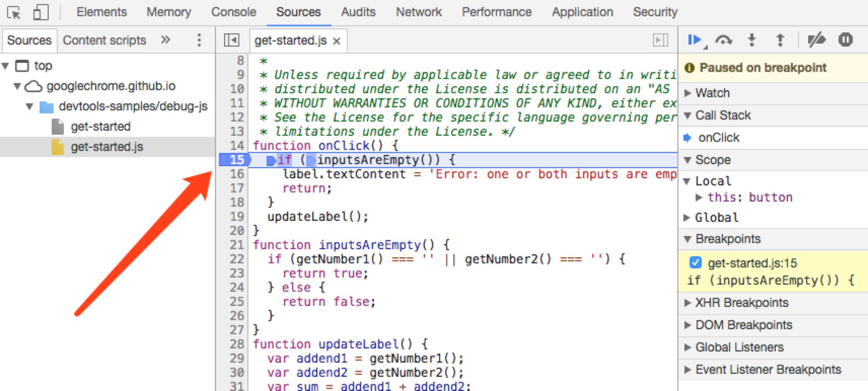Step over the next function call
868x391 pixels.
(x=724, y=40)
